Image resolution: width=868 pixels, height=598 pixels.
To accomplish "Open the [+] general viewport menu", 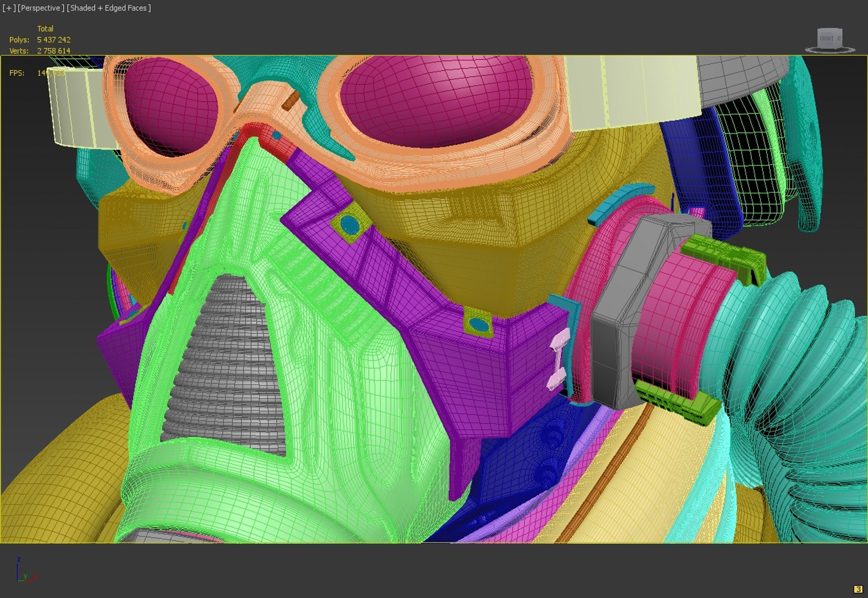I will tap(9, 8).
